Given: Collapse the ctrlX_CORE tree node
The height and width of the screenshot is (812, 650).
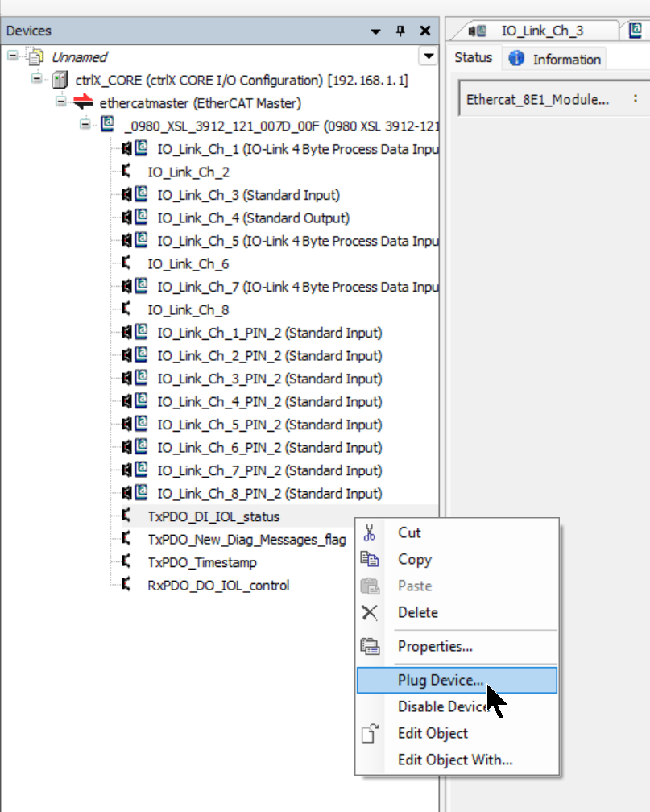Looking at the screenshot, I should click(x=37, y=79).
